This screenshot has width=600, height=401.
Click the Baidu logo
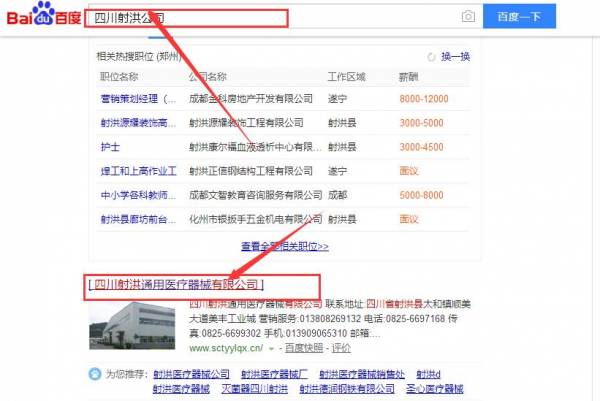41,17
